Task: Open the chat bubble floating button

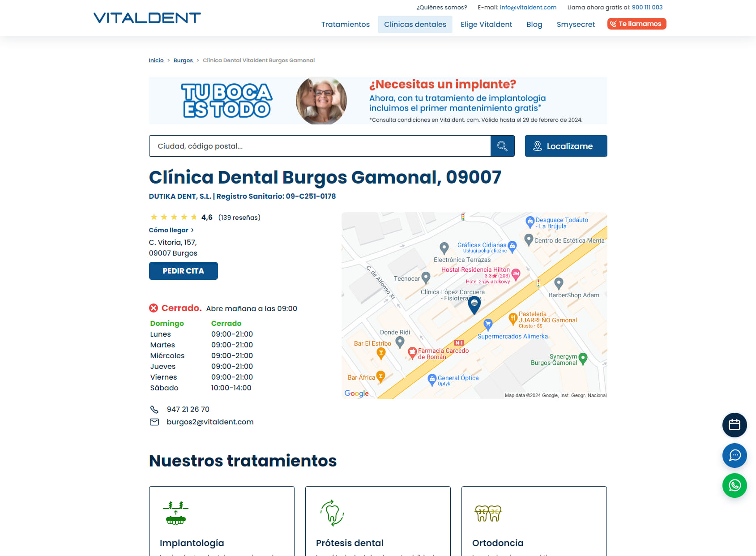Action: point(735,455)
